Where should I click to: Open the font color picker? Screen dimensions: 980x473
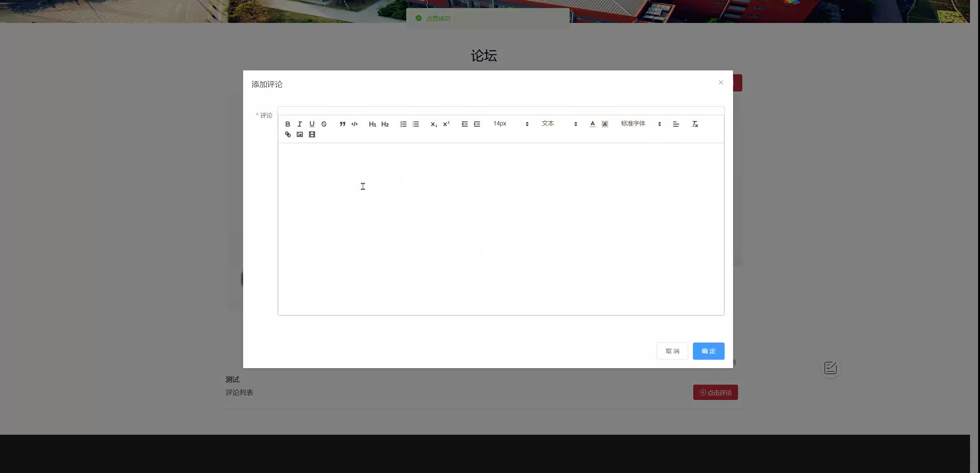point(592,124)
